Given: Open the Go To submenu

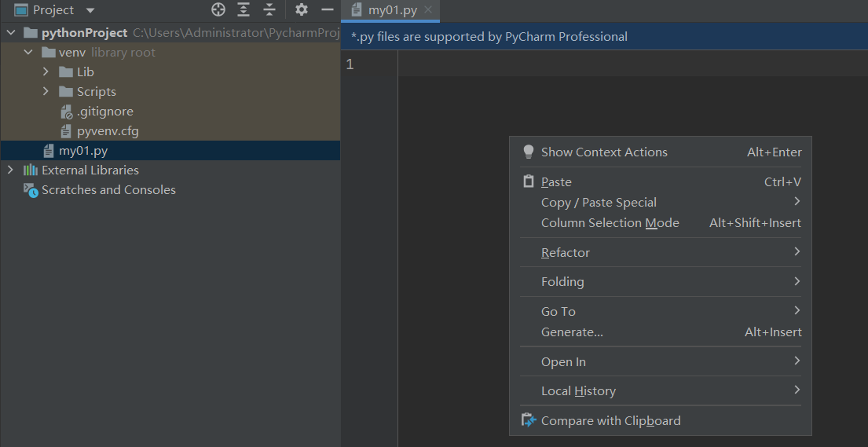Looking at the screenshot, I should coord(661,311).
